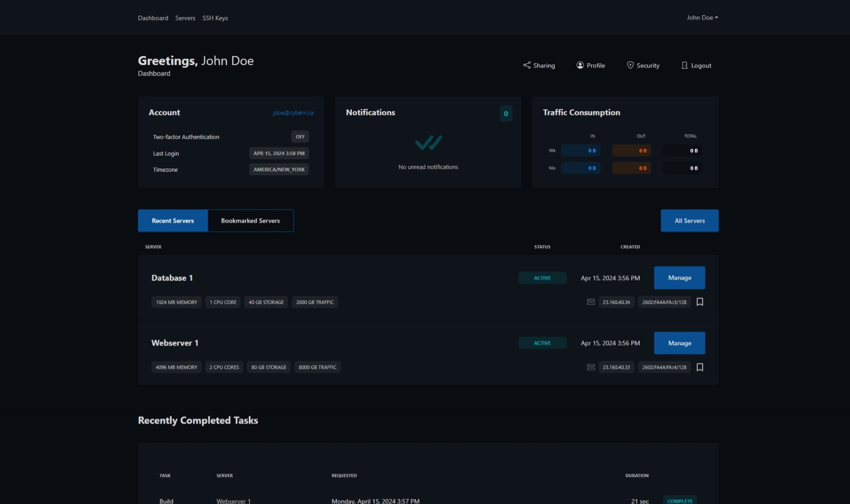Open Servers in the top navigation
The width and height of the screenshot is (850, 504).
tap(185, 18)
